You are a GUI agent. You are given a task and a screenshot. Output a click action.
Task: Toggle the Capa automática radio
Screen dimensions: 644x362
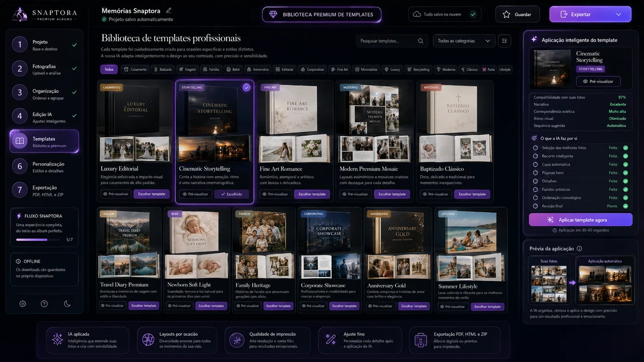tap(535, 164)
